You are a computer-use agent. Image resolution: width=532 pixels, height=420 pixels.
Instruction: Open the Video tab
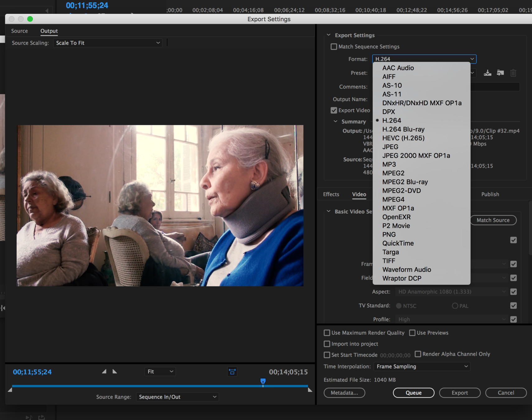pos(359,194)
